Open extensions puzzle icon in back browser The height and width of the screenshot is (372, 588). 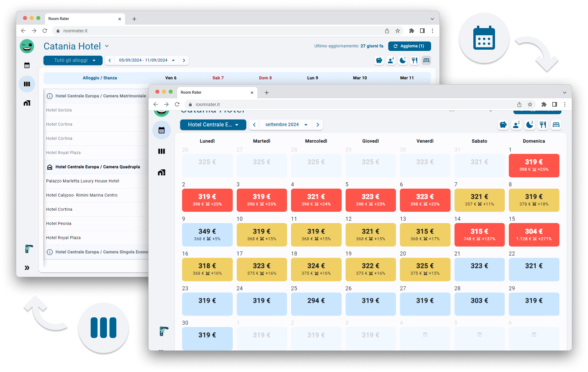coord(412,31)
